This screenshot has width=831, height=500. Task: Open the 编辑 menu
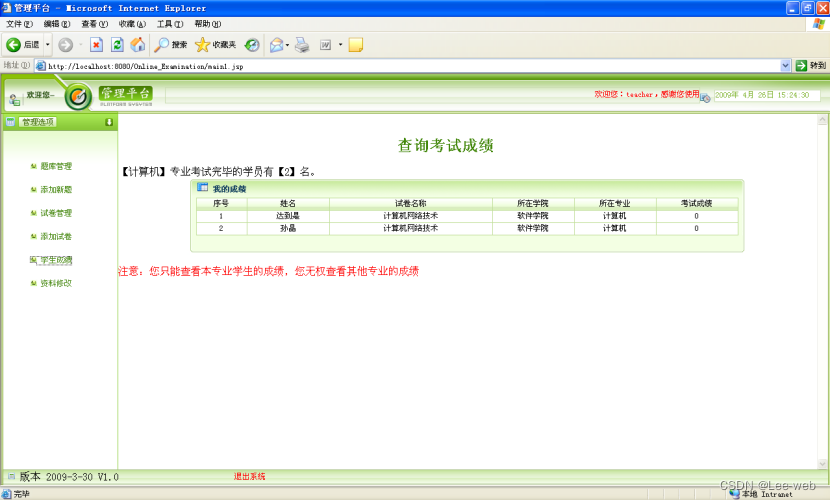(x=56, y=24)
